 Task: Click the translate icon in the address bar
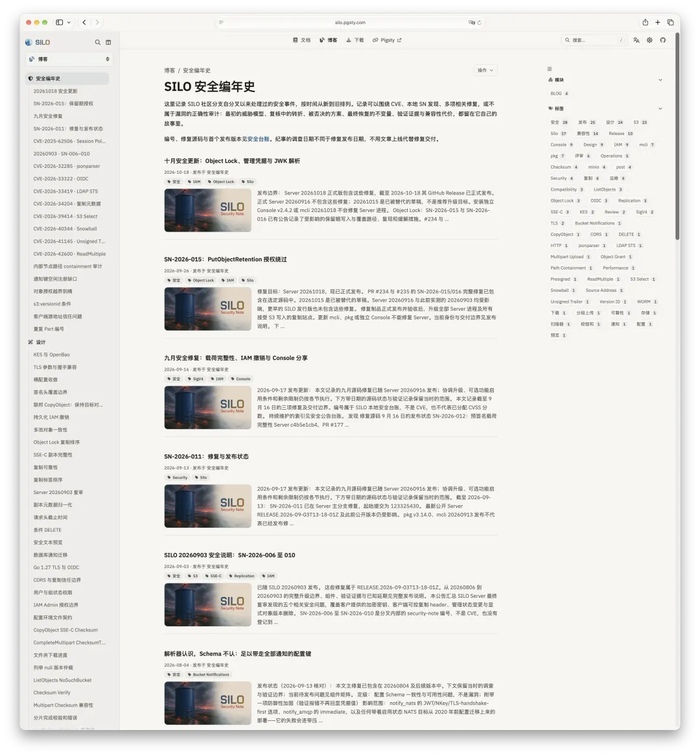point(471,23)
